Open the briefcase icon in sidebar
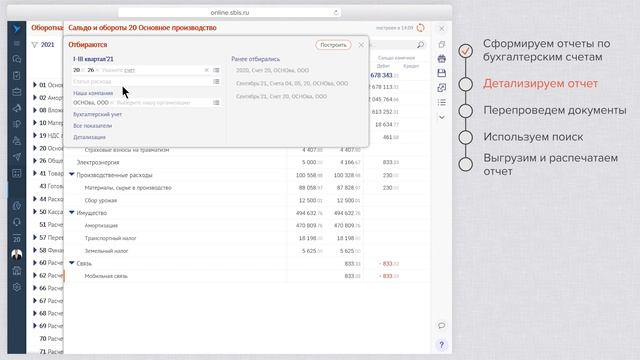Screen dimensions: 640x360 point(17,92)
